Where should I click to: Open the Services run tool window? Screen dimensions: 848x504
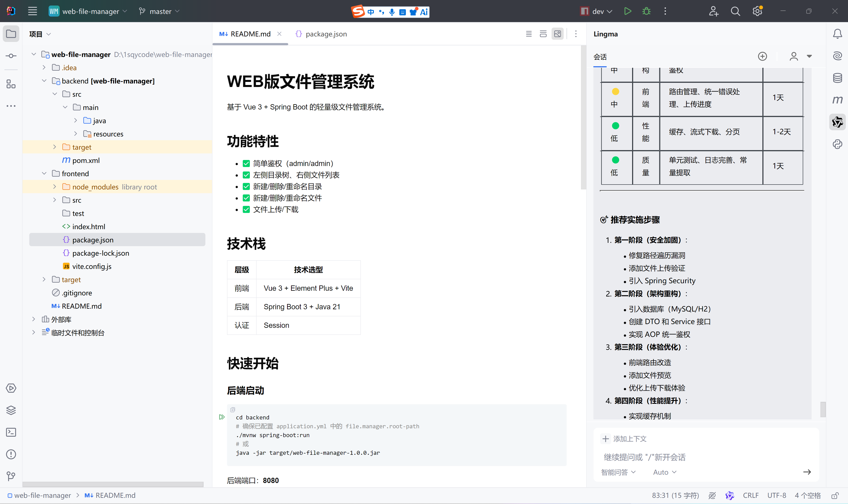(x=11, y=388)
